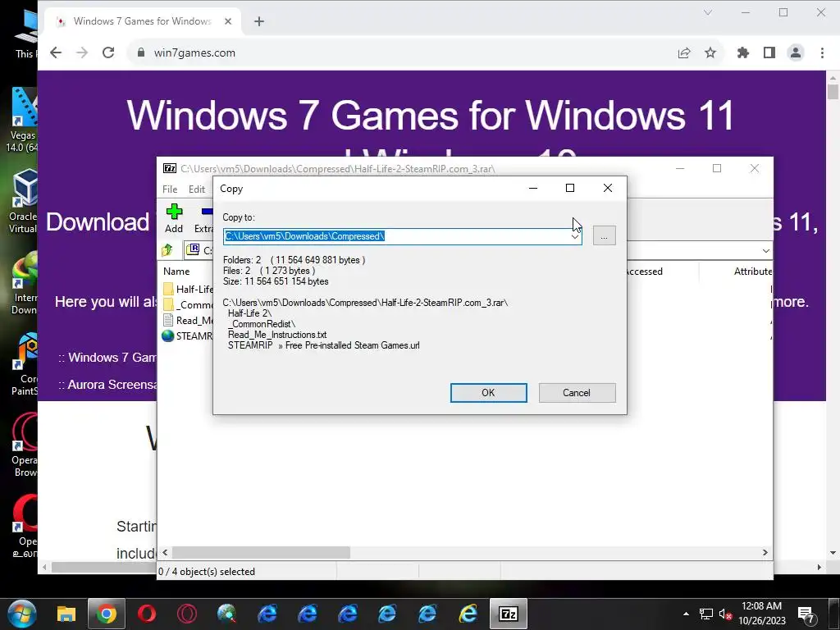Open Chrome extensions puzzle icon
840x630 pixels.
pos(743,52)
